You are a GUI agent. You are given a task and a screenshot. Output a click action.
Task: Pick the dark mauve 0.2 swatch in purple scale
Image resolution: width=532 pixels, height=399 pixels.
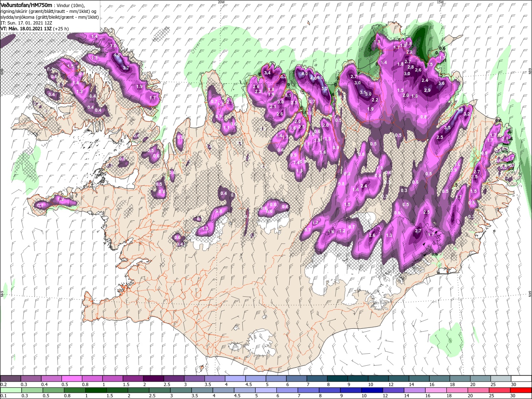[x=10, y=379]
